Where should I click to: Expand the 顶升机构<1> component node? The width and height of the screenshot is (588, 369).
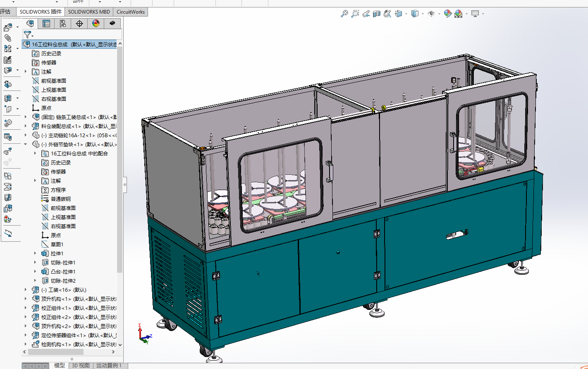26,299
